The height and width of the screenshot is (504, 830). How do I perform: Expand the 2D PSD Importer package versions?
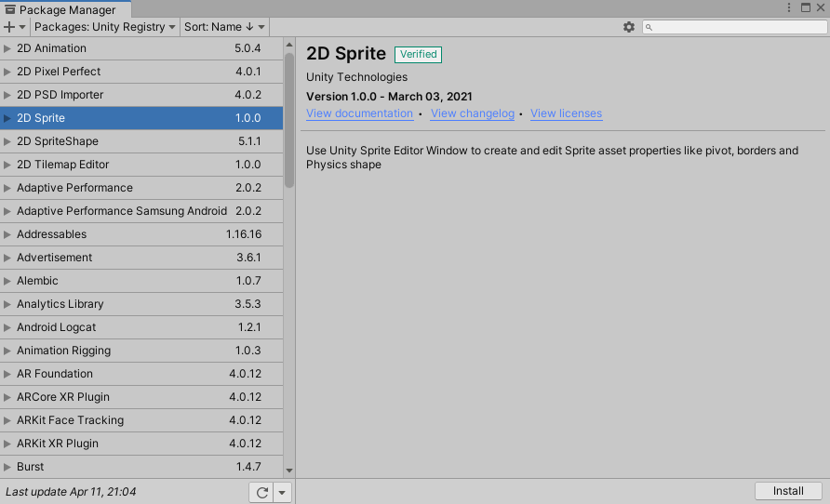click(x=7, y=95)
